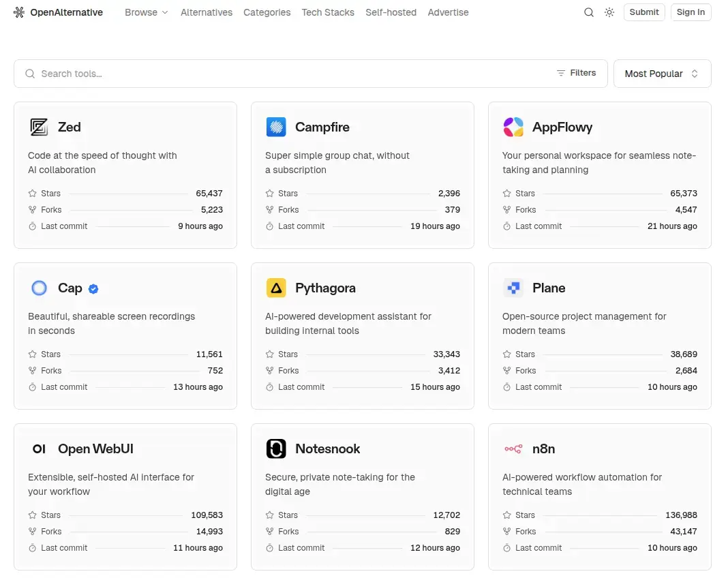The height and width of the screenshot is (578, 728).
Task: Toggle the Filters panel
Action: click(x=576, y=73)
